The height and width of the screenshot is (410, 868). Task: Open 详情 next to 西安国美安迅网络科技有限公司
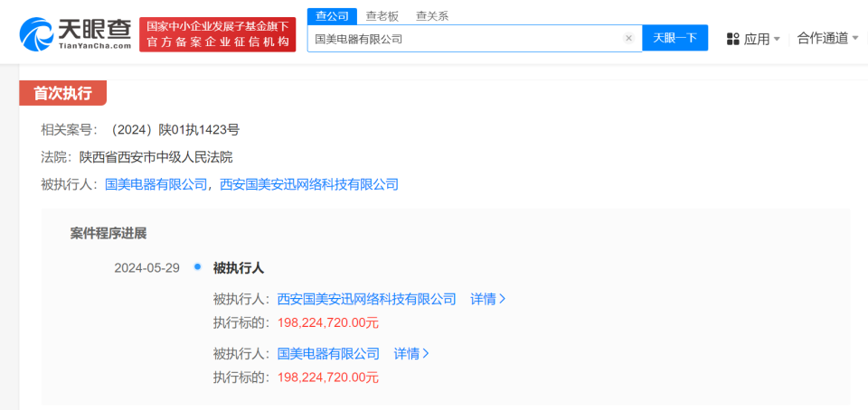coord(487,299)
